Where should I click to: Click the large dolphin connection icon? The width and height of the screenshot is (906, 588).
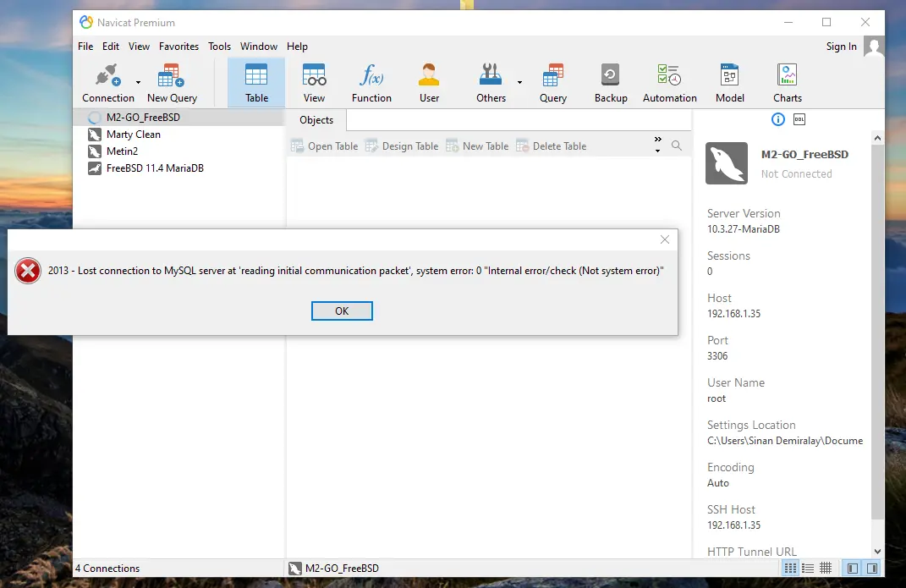[727, 163]
